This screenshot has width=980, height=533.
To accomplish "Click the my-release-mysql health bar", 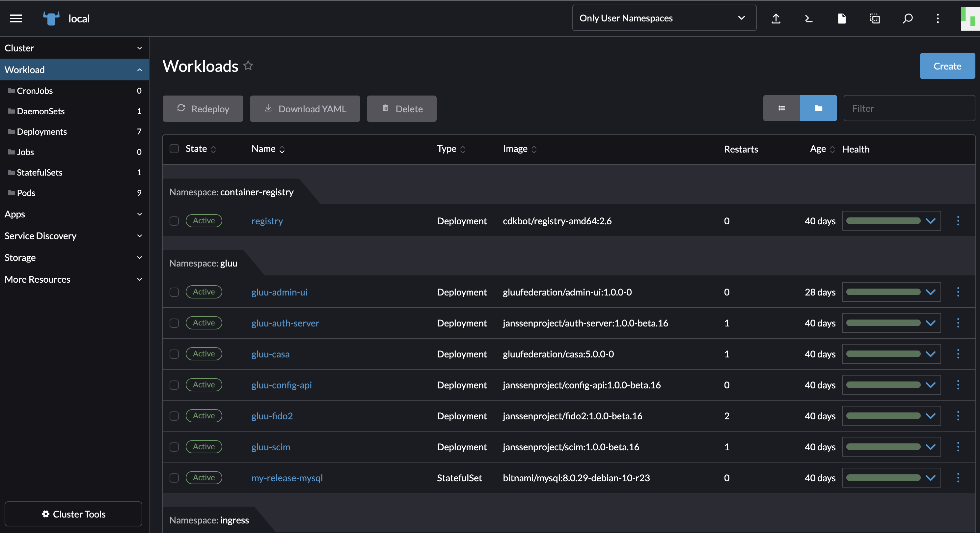I will point(883,477).
